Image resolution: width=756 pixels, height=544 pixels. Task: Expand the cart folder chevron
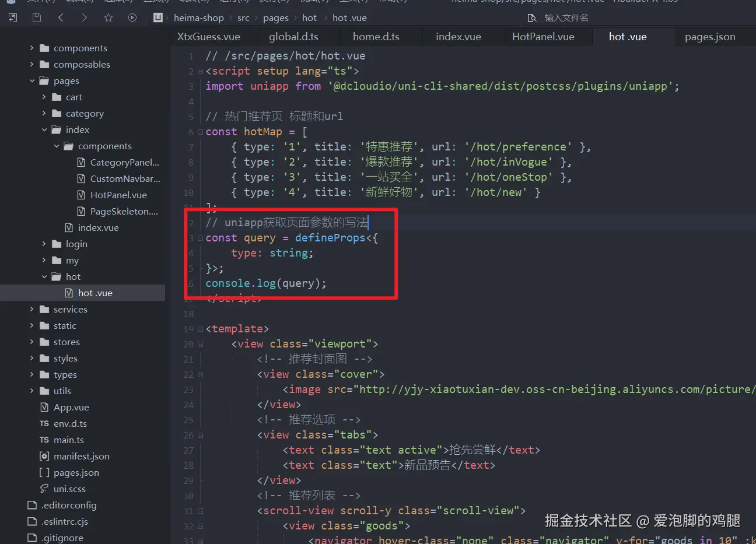click(44, 97)
